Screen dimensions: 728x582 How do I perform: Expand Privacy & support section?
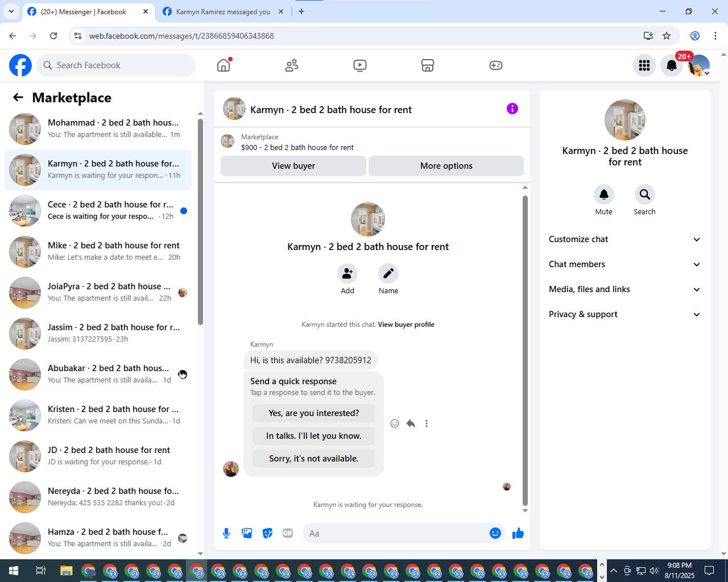pyautogui.click(x=624, y=314)
